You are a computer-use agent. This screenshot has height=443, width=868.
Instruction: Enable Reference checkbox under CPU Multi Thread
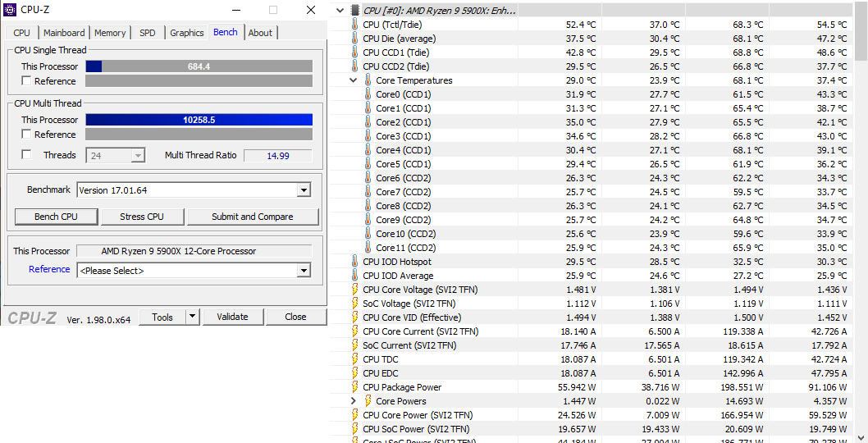(x=26, y=134)
